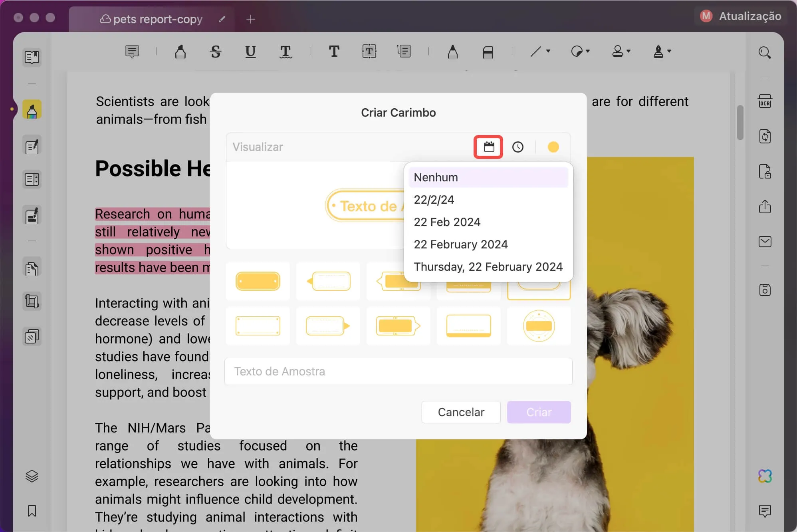Open the OCR tool in right sidebar
This screenshot has height=532, width=797.
[x=765, y=102]
